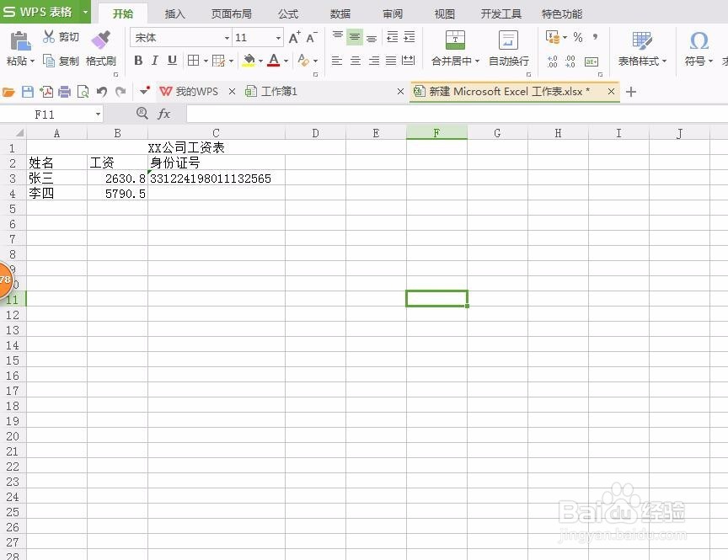Open the font name dropdown
The width and height of the screenshot is (728, 560).
click(227, 37)
